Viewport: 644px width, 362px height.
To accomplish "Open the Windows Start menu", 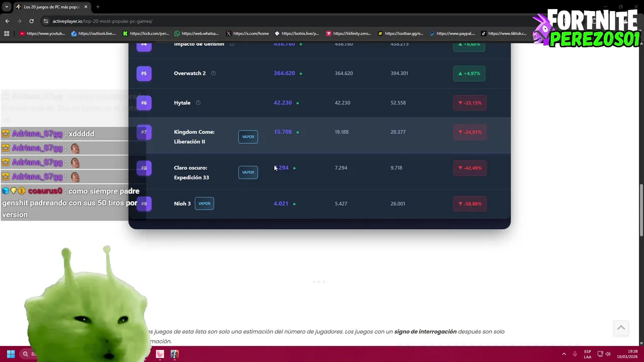I will click(11, 354).
